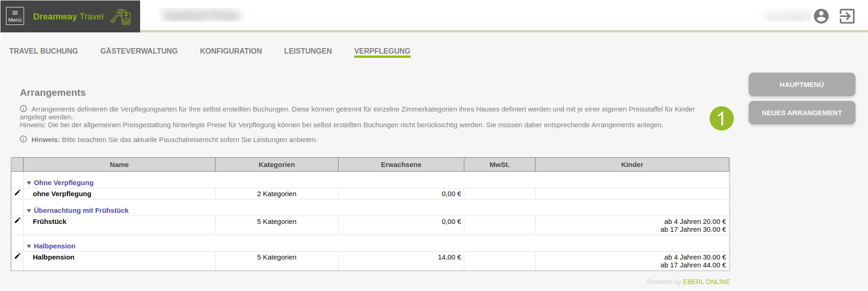Create a new arrangement with Neues Arrangement
This screenshot has width=868, height=291.
click(x=801, y=113)
